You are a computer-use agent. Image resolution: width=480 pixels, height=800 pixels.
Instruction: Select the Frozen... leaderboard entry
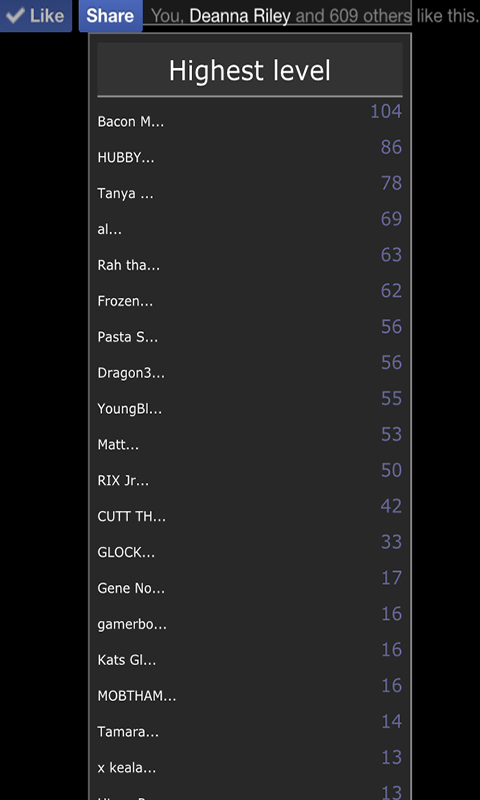pos(250,296)
